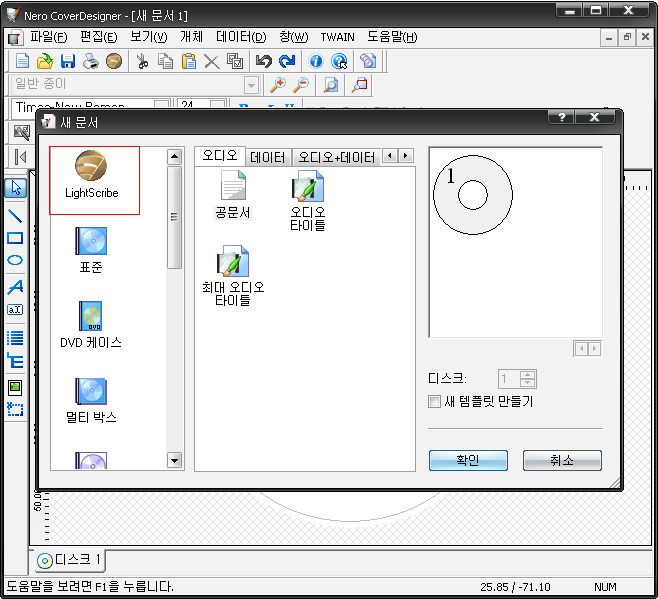Increase the 디스크 number stepper
Screen dimensions: 658x599
pyautogui.click(x=527, y=374)
